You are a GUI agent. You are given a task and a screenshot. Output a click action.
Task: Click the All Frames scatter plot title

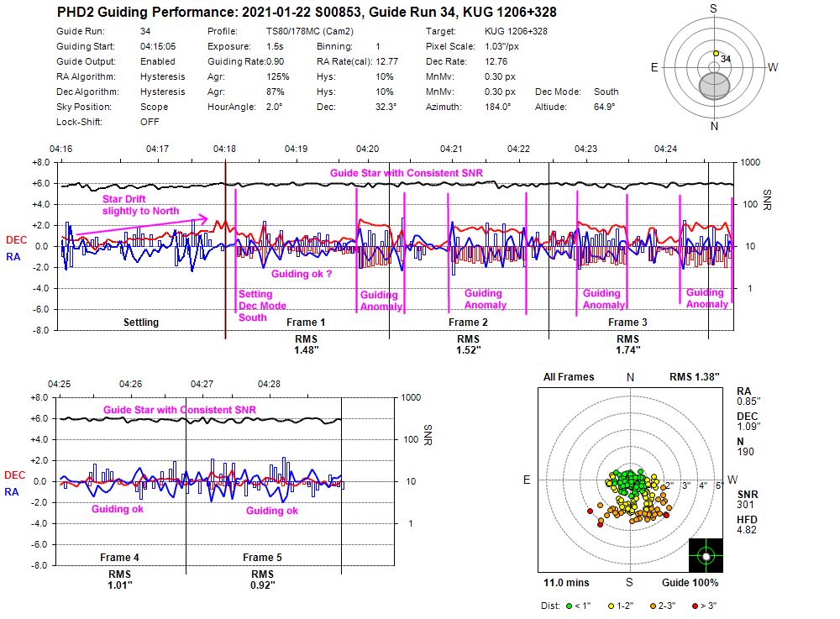coord(569,377)
